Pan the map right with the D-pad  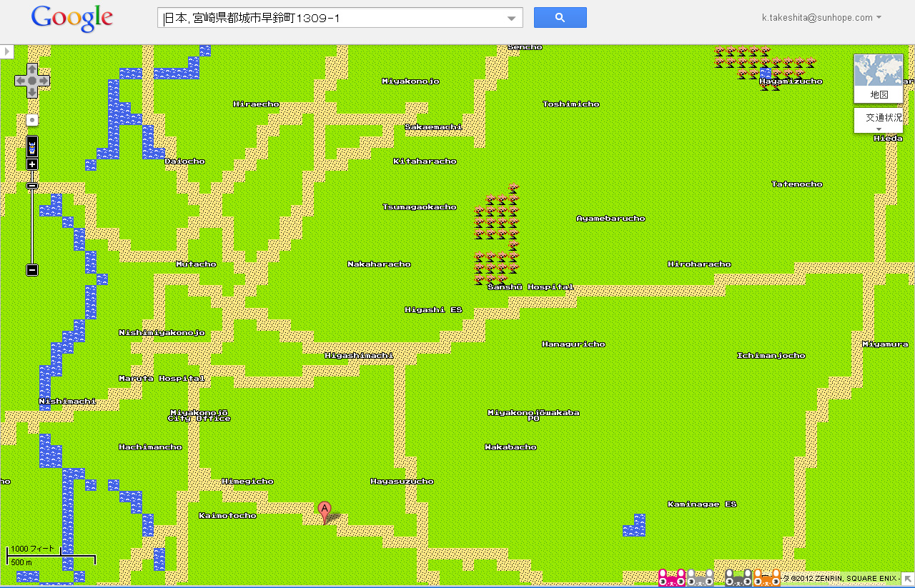click(44, 81)
